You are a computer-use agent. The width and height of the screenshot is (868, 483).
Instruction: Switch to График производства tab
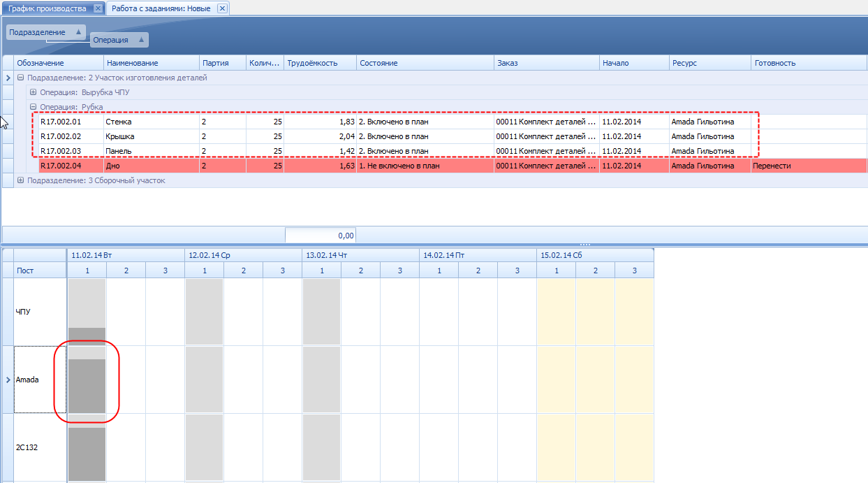click(47, 8)
